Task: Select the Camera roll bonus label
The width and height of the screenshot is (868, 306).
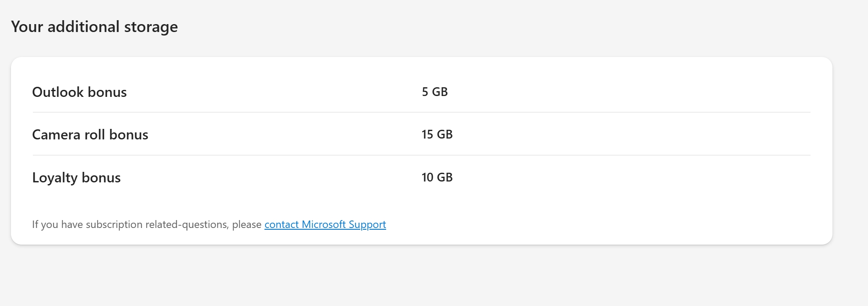Action: [x=90, y=135]
